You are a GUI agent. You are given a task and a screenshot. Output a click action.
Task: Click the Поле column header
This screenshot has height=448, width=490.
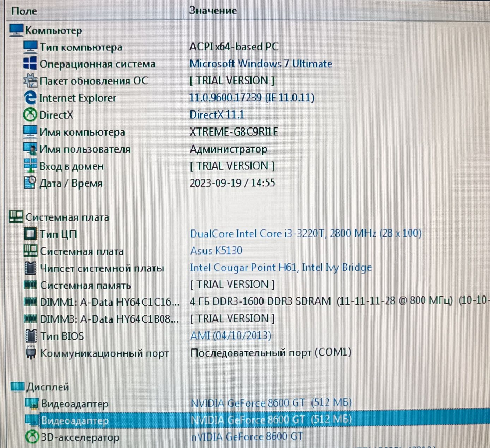[24, 11]
